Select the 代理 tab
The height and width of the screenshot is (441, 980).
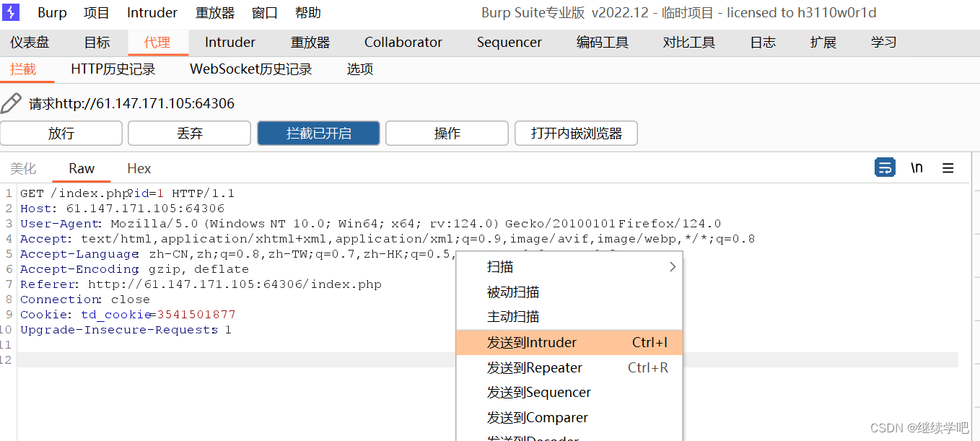coord(157,43)
